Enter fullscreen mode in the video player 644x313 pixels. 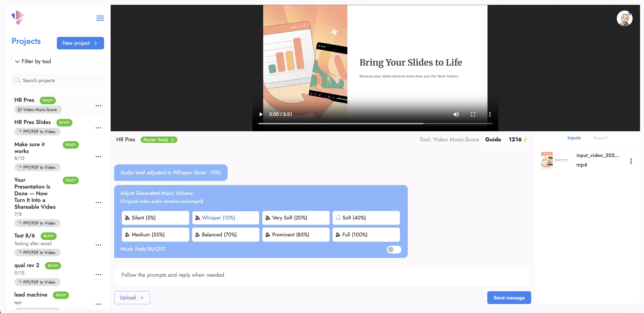point(473,114)
